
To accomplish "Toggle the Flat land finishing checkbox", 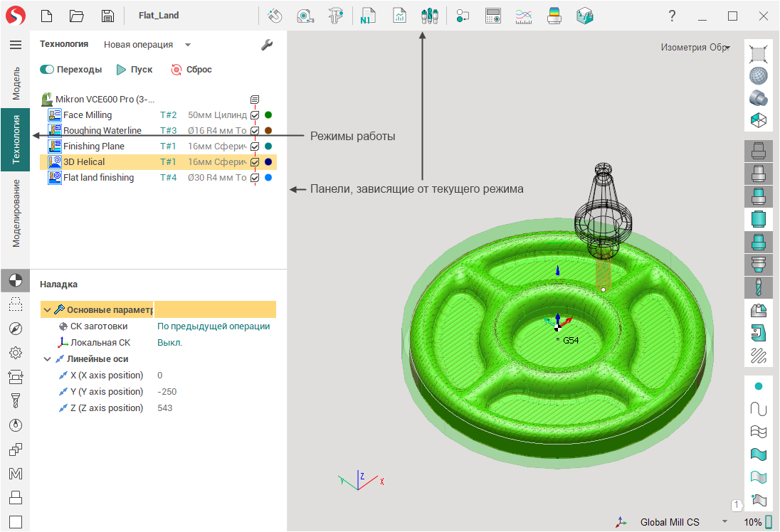I will (x=255, y=178).
